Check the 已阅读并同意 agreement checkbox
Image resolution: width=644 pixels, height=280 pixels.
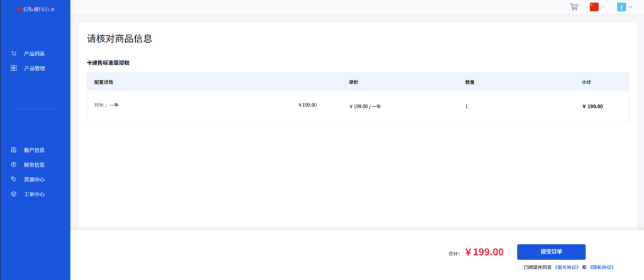pos(519,267)
